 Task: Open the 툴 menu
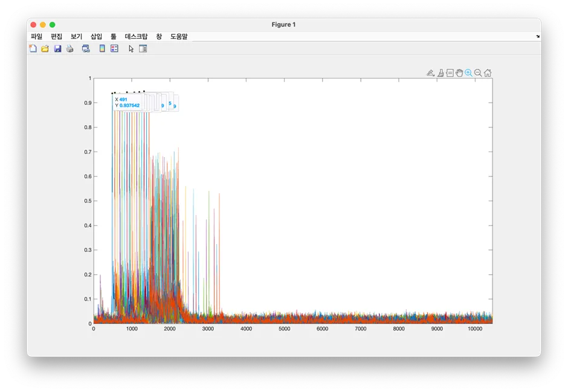point(114,36)
